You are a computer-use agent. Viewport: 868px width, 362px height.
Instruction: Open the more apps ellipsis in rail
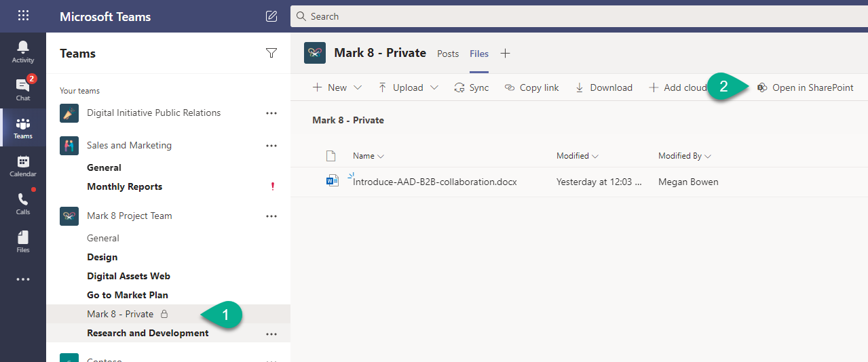[x=23, y=279]
